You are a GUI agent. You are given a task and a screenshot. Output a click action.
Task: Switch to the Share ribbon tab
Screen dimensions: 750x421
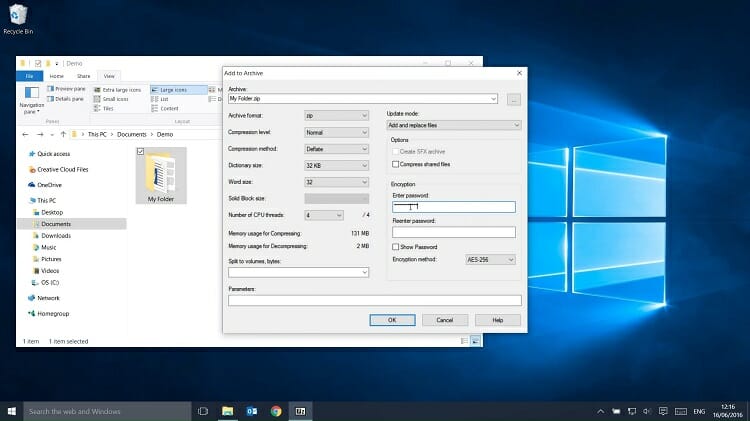point(83,76)
